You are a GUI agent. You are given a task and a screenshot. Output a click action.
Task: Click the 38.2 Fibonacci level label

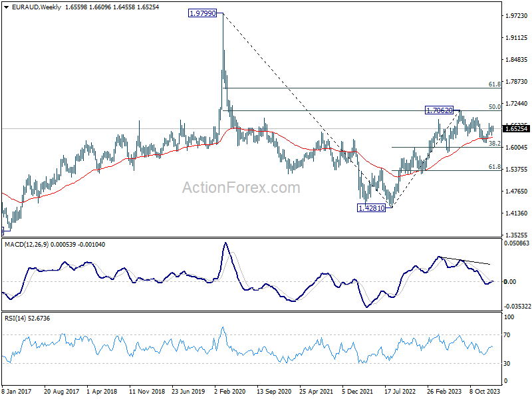pyautogui.click(x=494, y=144)
